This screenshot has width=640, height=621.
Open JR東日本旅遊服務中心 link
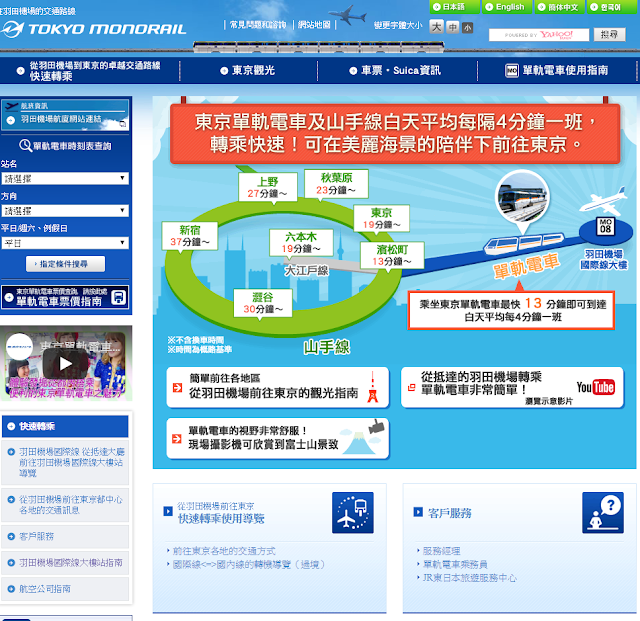(469, 578)
